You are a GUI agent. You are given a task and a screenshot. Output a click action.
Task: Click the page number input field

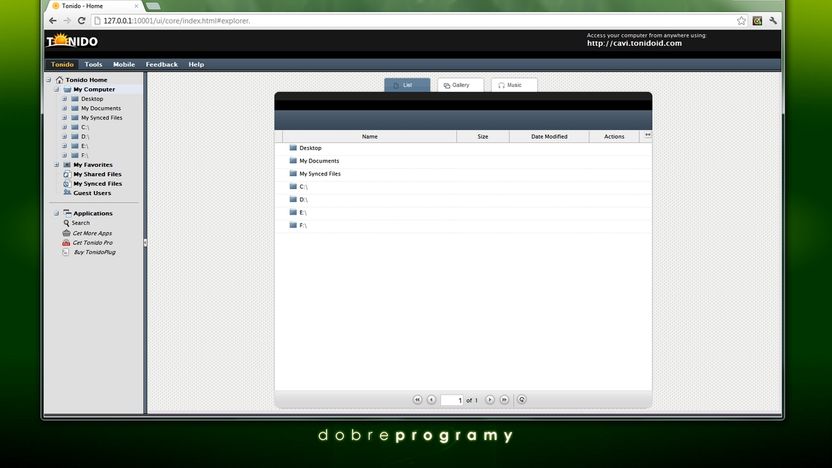[452, 400]
